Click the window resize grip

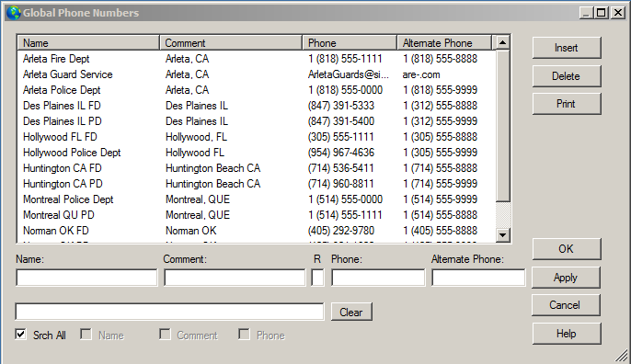[622, 355]
